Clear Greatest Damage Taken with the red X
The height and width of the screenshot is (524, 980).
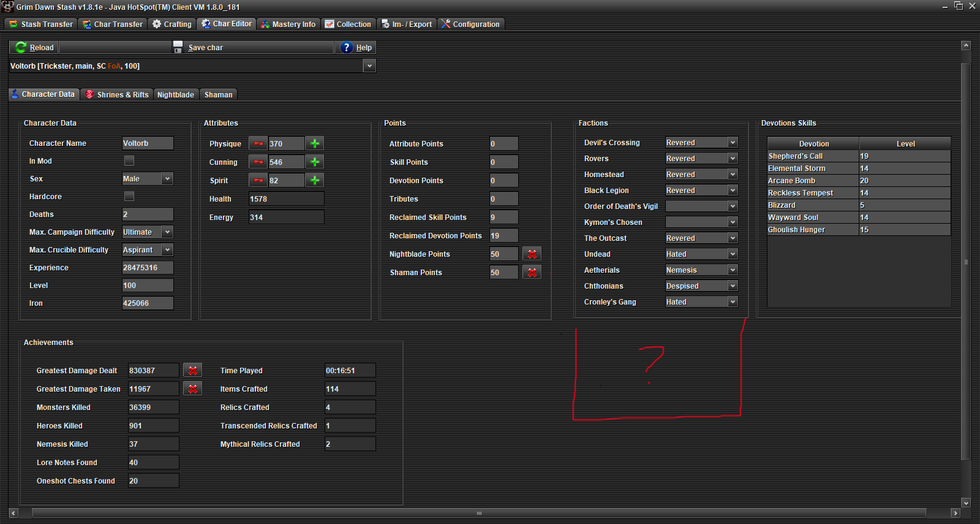point(192,389)
